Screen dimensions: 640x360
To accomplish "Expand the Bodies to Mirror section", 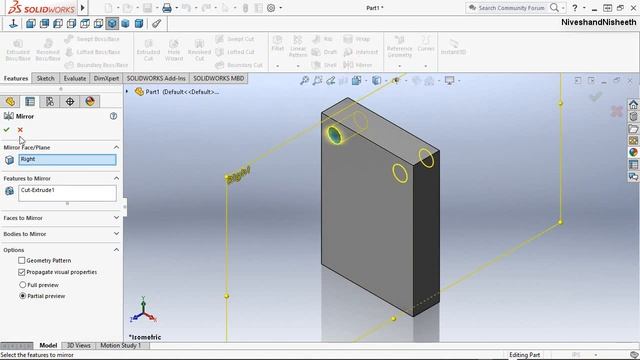I will tap(116, 233).
